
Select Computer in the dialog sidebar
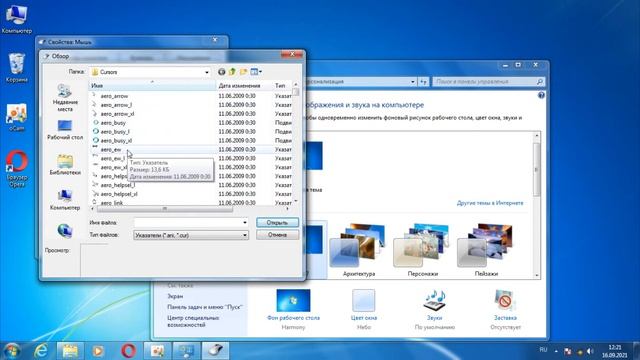[x=65, y=200]
